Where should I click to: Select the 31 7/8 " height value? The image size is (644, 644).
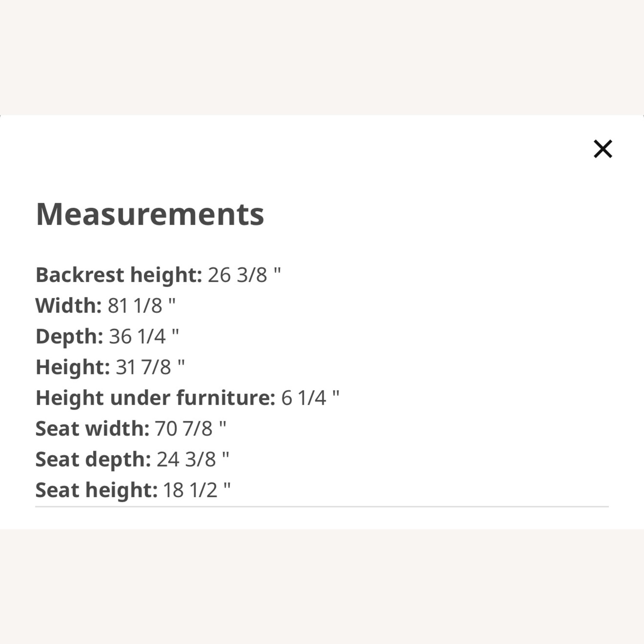[x=150, y=367]
